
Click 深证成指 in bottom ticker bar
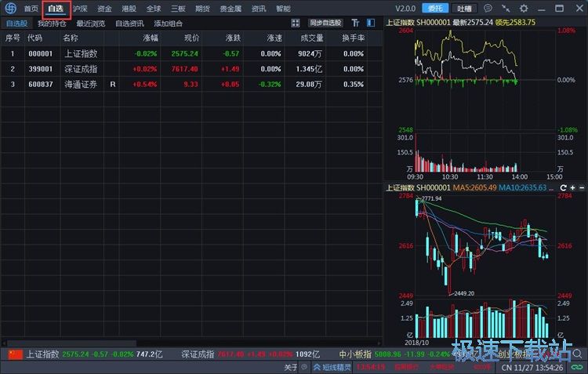tap(198, 354)
